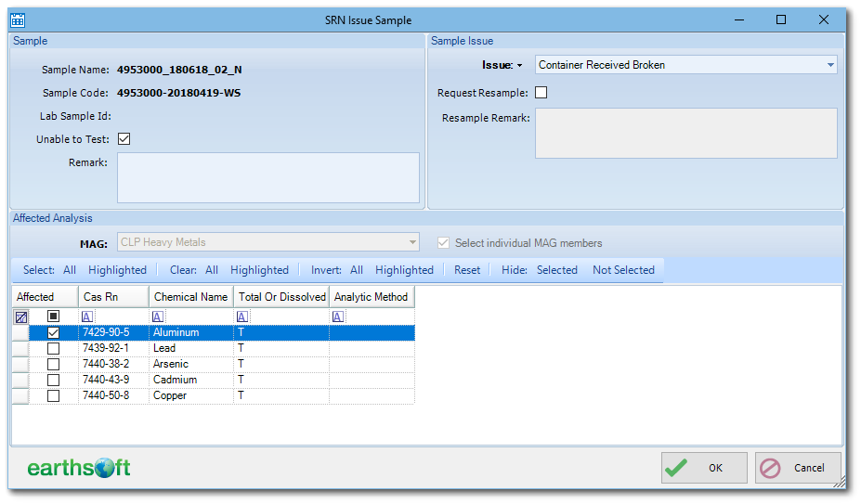Toggle Select individual MAG members checkbox
The width and height of the screenshot is (861, 504).
pyautogui.click(x=443, y=242)
